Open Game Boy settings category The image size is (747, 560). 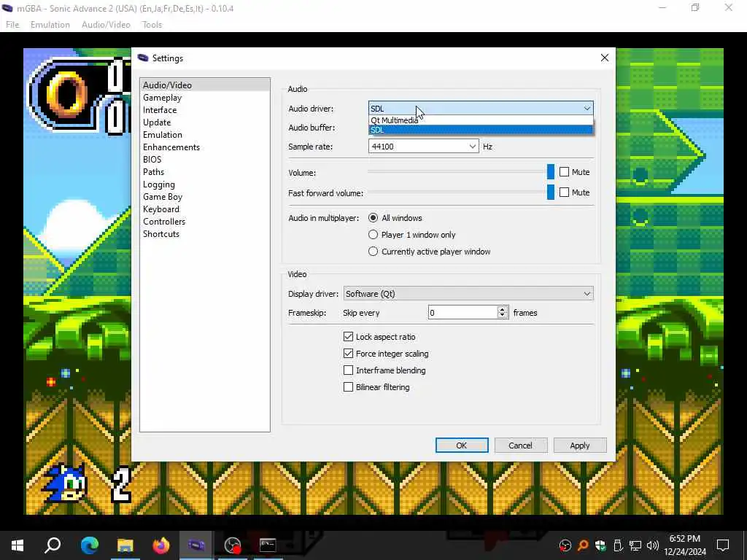pos(205,196)
